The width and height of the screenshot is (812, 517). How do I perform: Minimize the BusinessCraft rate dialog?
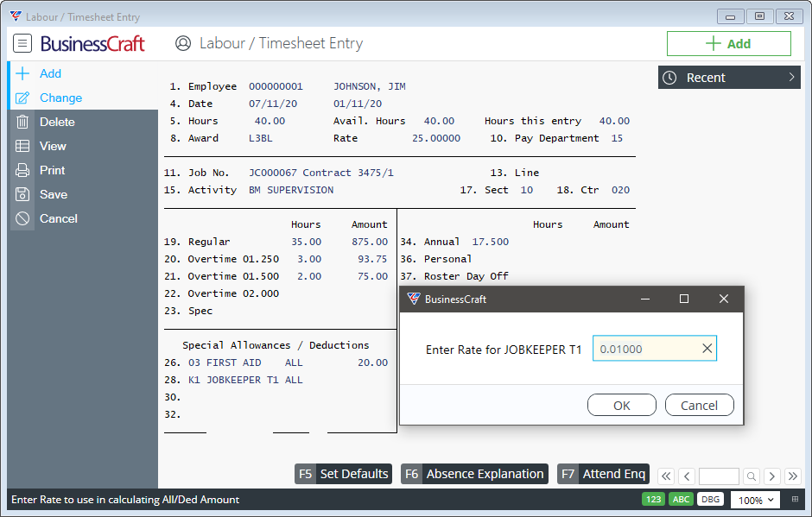644,299
